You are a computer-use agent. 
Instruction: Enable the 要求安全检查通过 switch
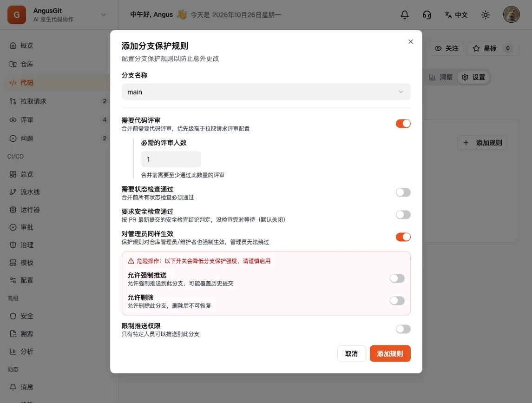pyautogui.click(x=403, y=215)
